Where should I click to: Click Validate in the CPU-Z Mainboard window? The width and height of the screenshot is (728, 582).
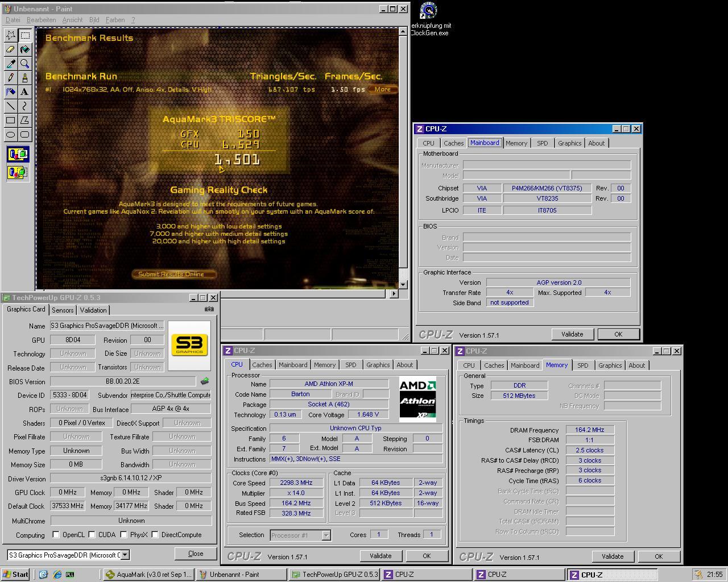(572, 334)
